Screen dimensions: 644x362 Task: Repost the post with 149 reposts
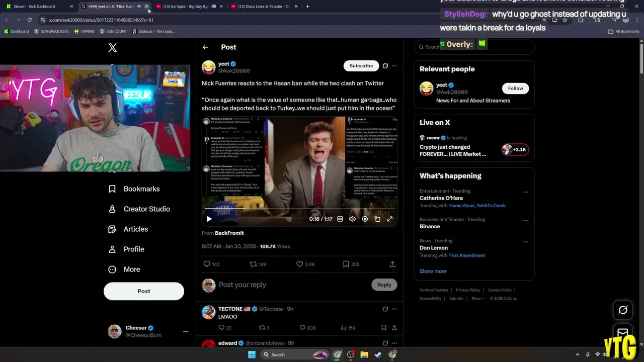coord(258,264)
